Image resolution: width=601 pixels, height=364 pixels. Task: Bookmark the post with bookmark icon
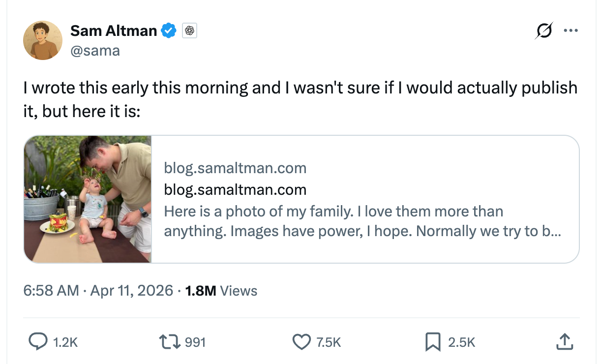click(x=432, y=342)
